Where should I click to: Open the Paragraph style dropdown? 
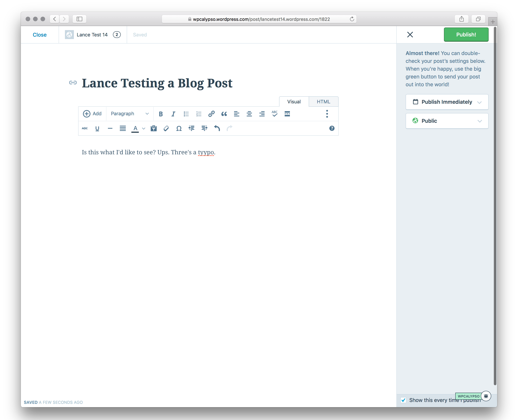tap(129, 114)
